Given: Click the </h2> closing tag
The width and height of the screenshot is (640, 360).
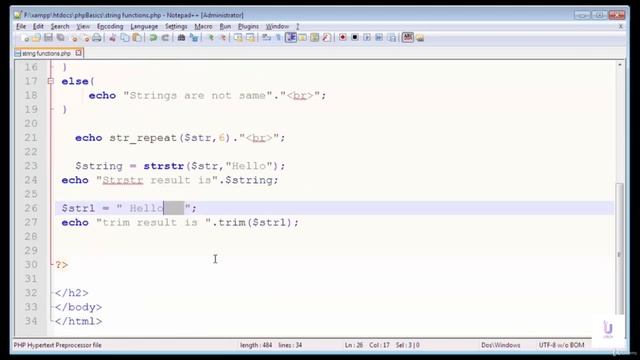Looking at the screenshot, I should point(71,293).
